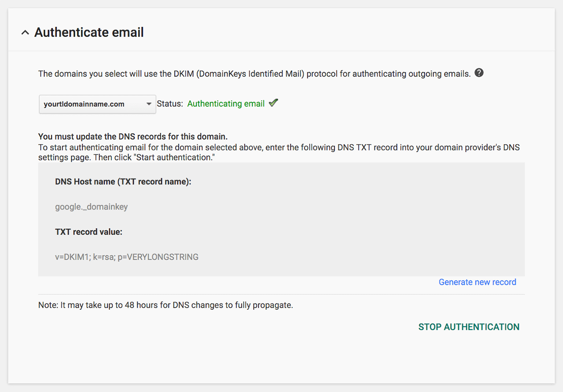The height and width of the screenshot is (392, 563).
Task: Select the v=DKIM1 TXT record value
Action: click(x=127, y=257)
